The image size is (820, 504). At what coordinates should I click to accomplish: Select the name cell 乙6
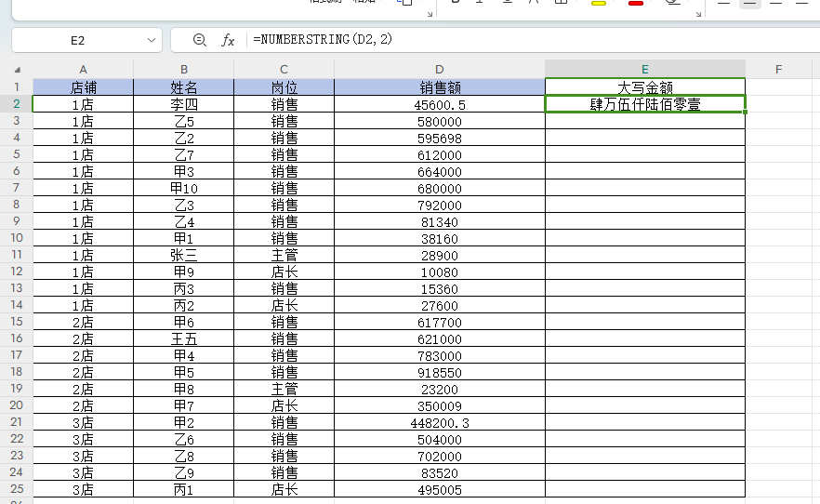[183, 439]
